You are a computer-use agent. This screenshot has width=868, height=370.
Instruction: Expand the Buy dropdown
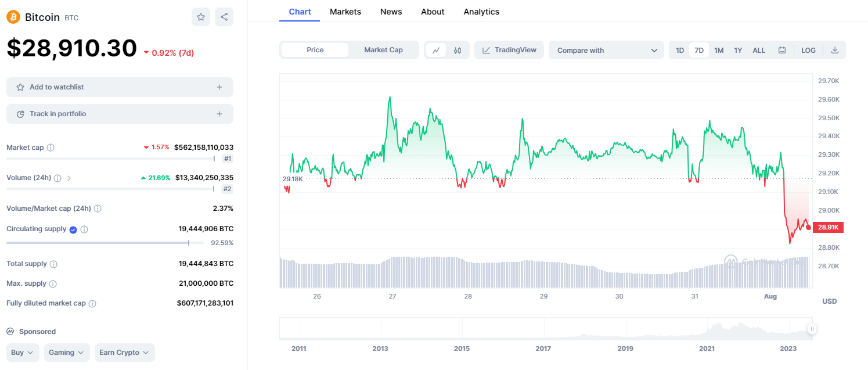(23, 353)
